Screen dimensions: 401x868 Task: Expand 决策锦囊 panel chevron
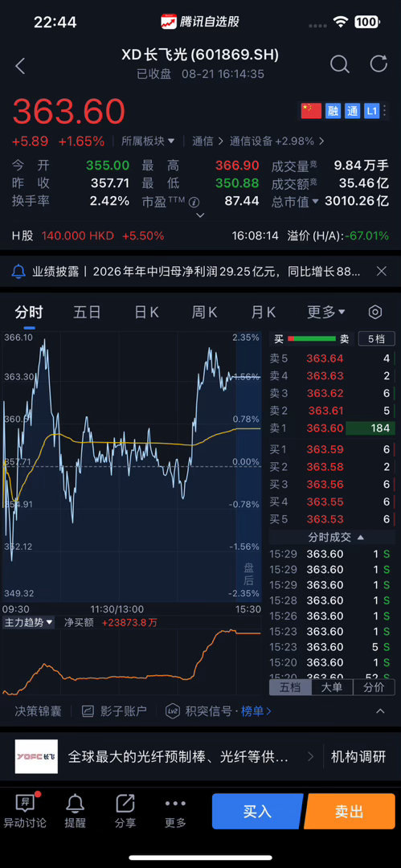point(380,711)
